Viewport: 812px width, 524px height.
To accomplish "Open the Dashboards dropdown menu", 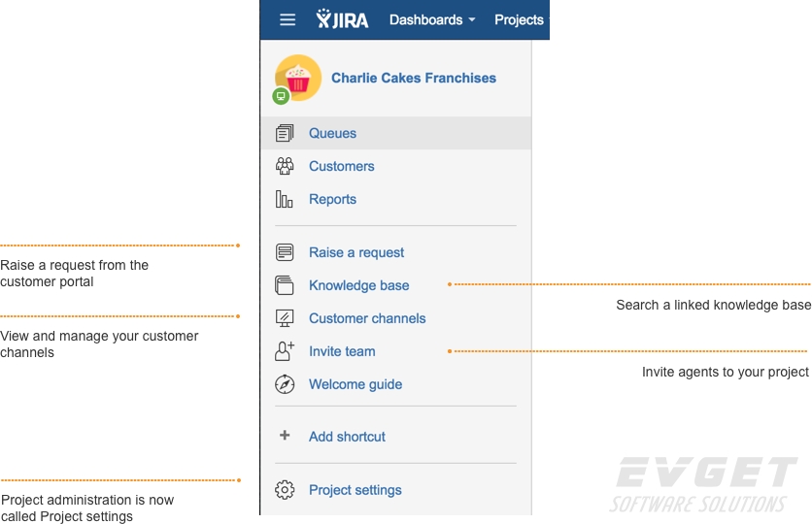I will tap(432, 19).
